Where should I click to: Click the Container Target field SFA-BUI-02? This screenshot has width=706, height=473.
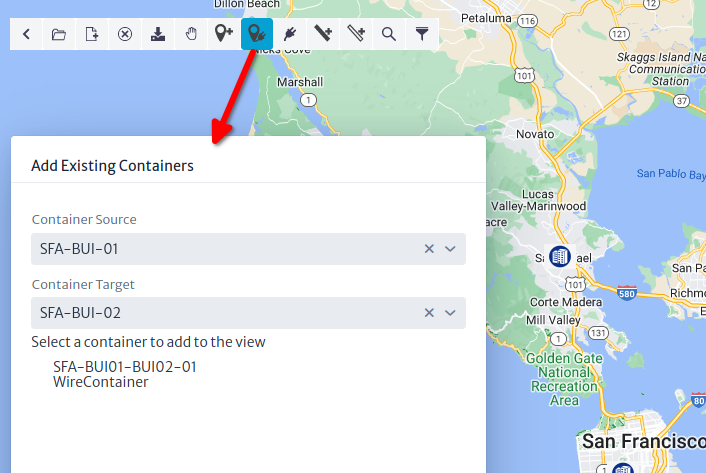click(x=248, y=313)
